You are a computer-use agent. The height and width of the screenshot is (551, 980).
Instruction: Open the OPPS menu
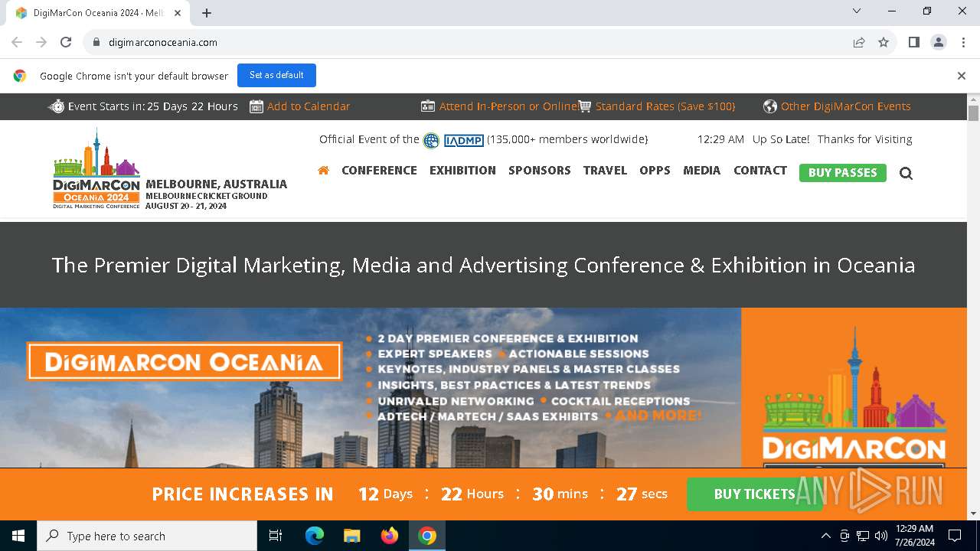(655, 171)
